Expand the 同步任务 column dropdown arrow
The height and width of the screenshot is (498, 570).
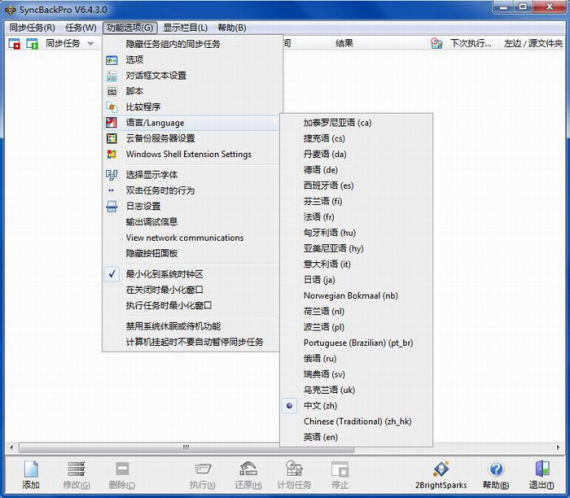91,44
